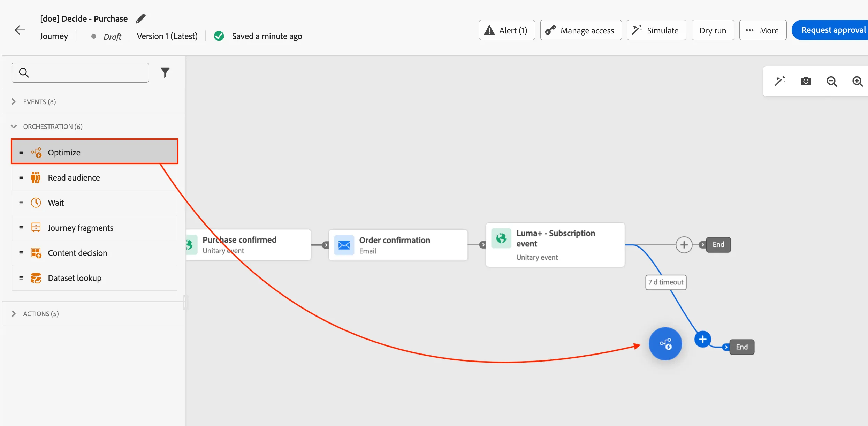Click the Version 1 (Latest) label
The width and height of the screenshot is (868, 426).
point(167,36)
